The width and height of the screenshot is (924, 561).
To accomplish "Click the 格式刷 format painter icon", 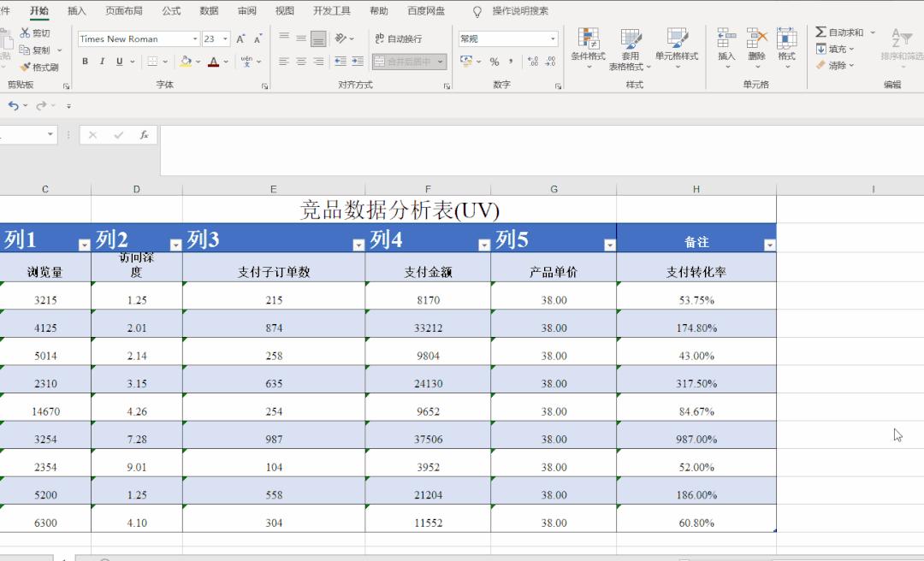I will [33, 66].
